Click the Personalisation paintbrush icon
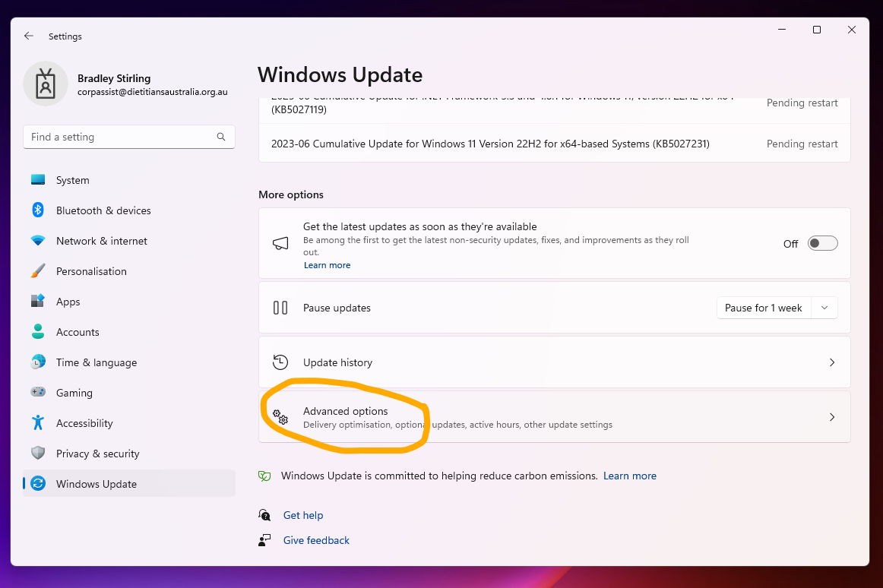 tap(38, 271)
